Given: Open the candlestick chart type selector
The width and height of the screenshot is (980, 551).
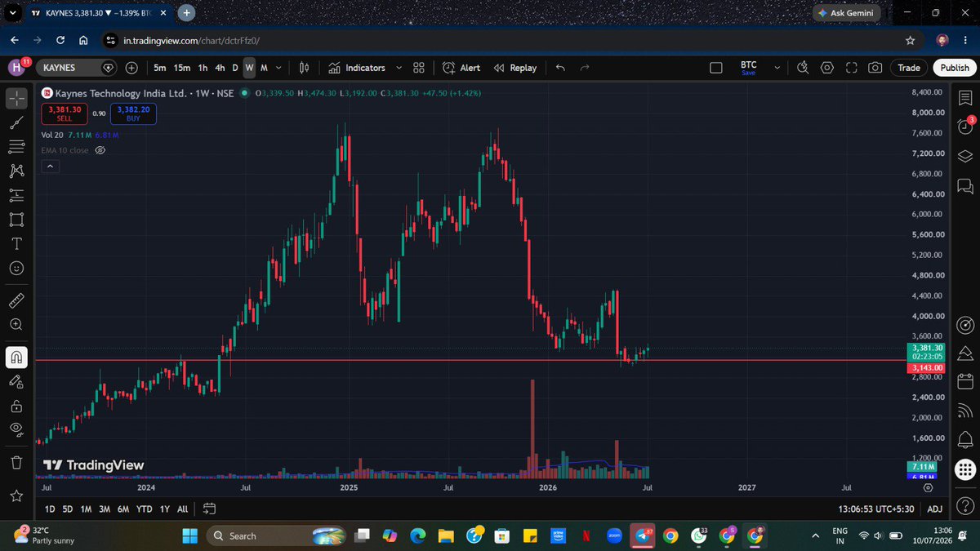Looking at the screenshot, I should (305, 68).
